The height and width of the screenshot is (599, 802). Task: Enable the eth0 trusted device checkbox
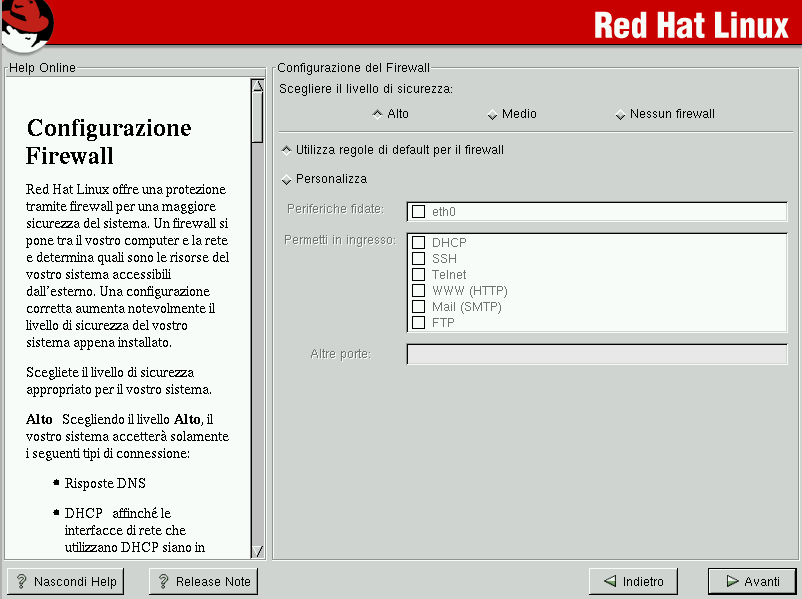[x=419, y=212]
